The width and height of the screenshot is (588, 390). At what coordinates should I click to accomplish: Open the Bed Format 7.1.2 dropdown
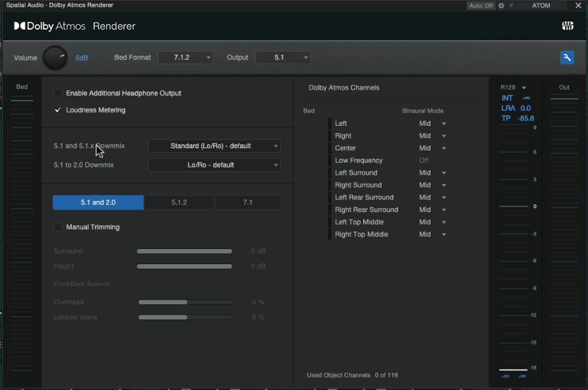pos(185,58)
